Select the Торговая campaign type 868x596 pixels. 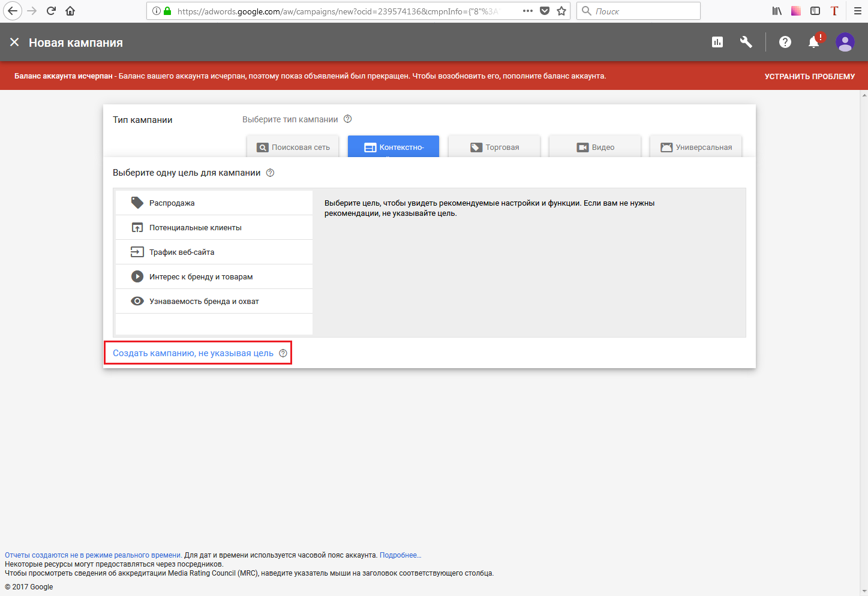[x=494, y=147]
